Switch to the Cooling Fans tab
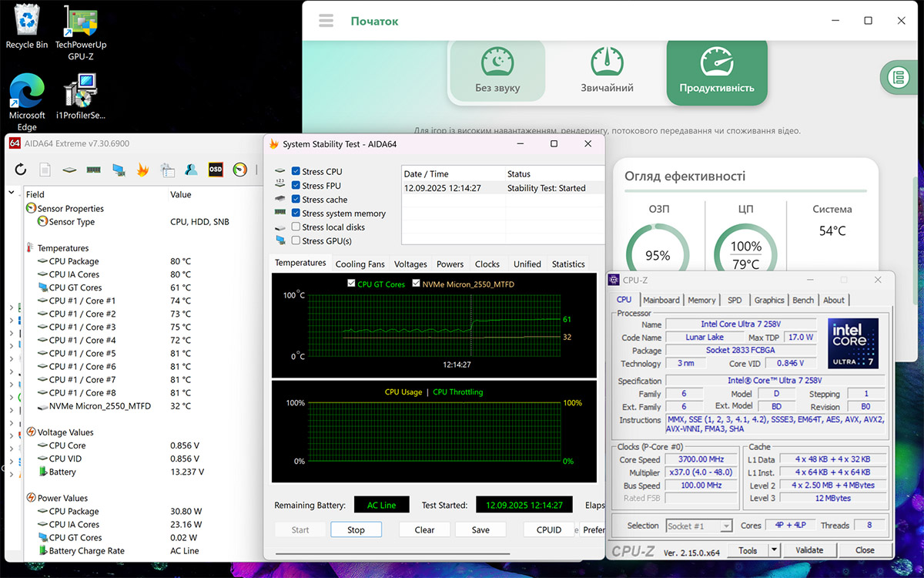This screenshot has width=924, height=578. (x=360, y=264)
